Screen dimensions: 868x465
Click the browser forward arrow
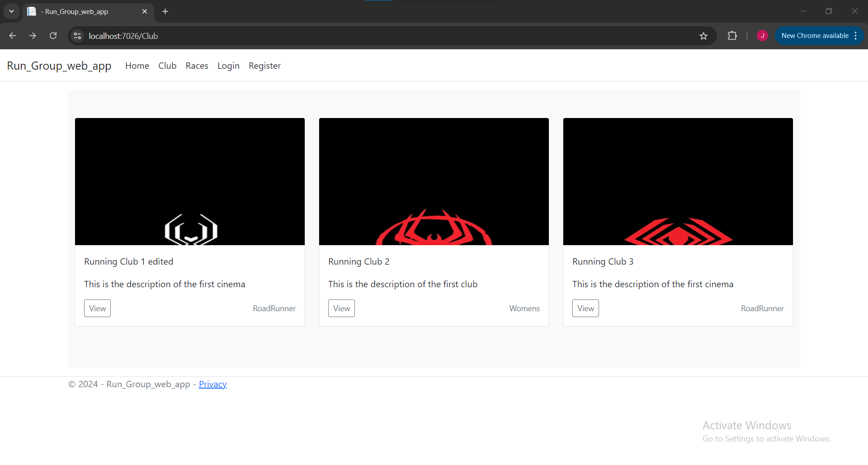(x=33, y=36)
